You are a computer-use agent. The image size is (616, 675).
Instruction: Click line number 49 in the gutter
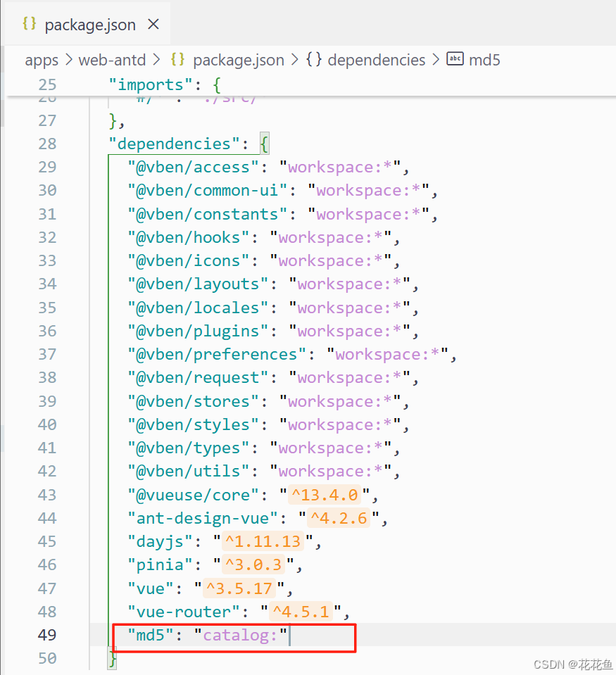point(47,635)
